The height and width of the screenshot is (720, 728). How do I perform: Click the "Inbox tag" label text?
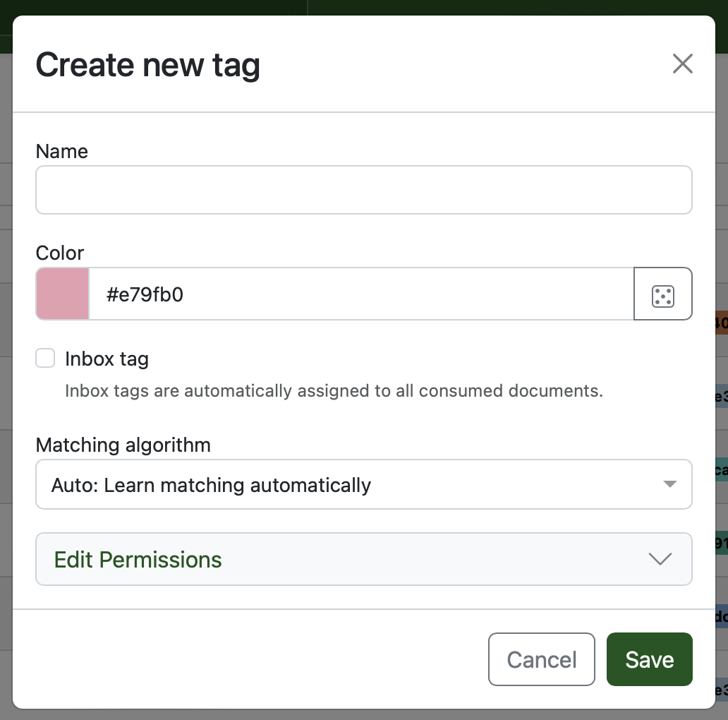point(107,359)
